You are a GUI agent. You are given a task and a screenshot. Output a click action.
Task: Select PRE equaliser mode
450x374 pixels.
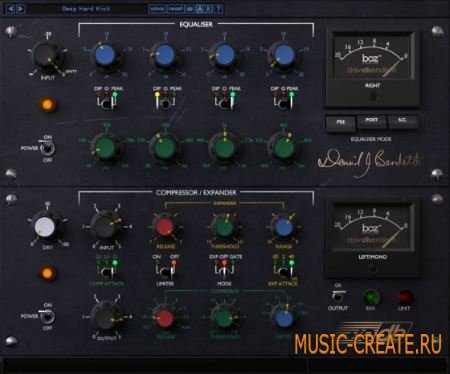340,123
